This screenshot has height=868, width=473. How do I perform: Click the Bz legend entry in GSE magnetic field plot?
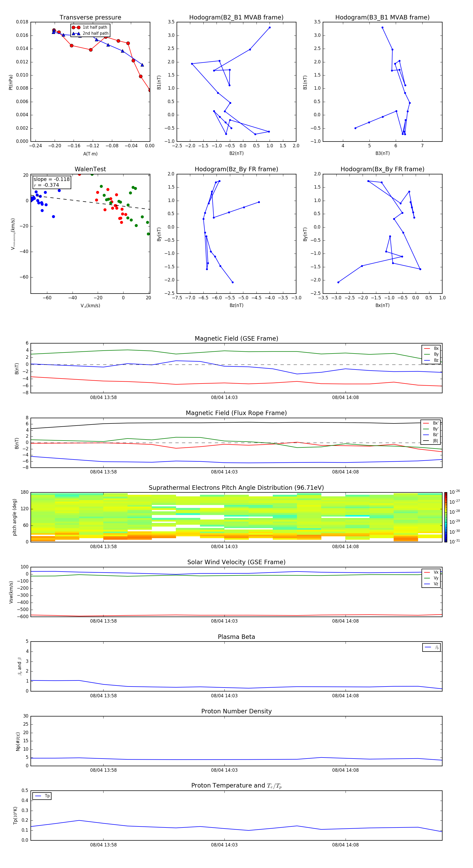tap(431, 360)
